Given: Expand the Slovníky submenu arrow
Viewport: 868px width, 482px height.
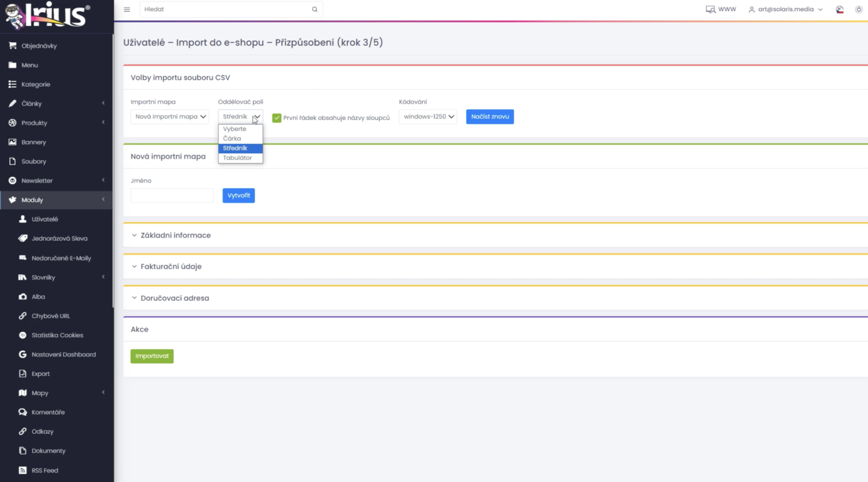Looking at the screenshot, I should tap(104, 277).
